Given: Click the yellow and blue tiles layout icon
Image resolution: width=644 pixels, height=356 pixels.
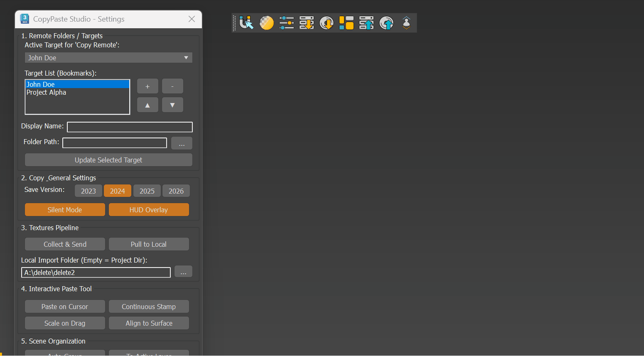Looking at the screenshot, I should [346, 23].
